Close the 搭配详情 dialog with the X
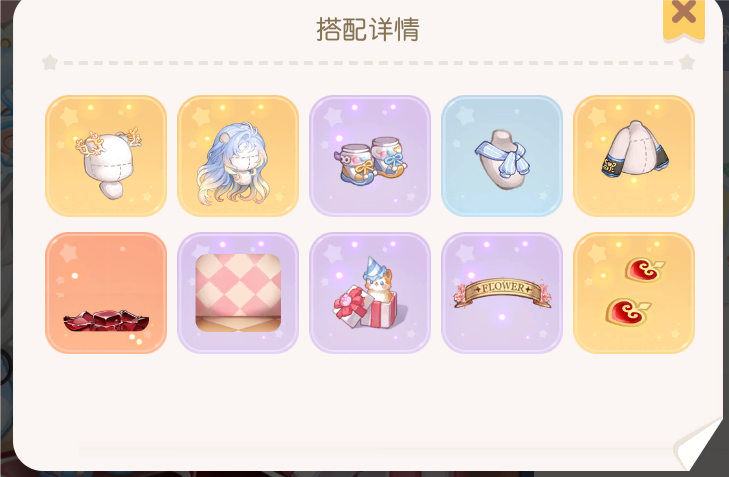 pyautogui.click(x=684, y=18)
